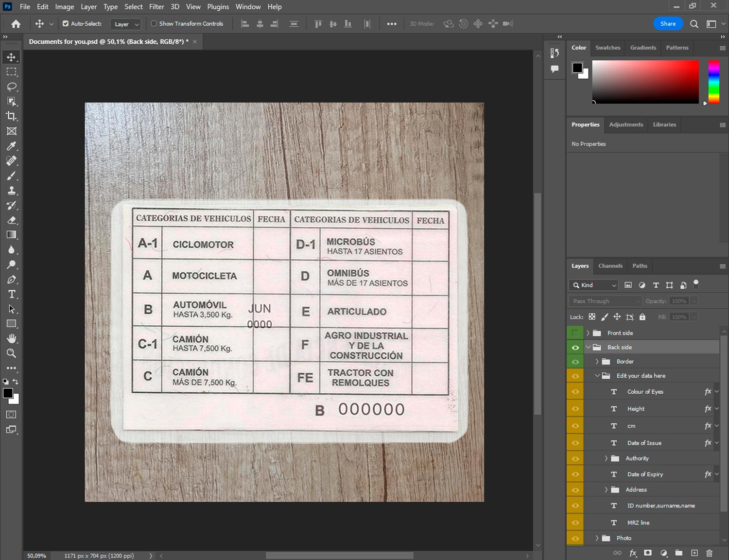The width and height of the screenshot is (729, 560).
Task: Open the Kind filter dropdown in Layers
Action: [x=594, y=285]
